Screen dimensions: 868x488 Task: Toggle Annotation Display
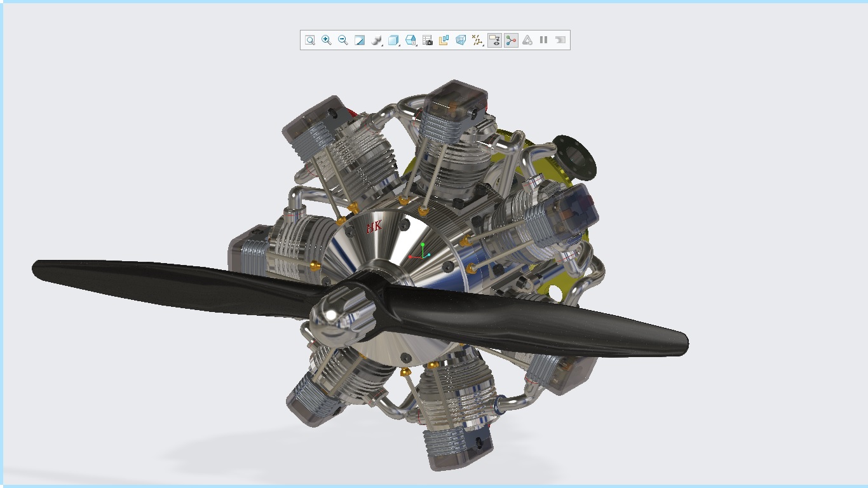tap(494, 40)
